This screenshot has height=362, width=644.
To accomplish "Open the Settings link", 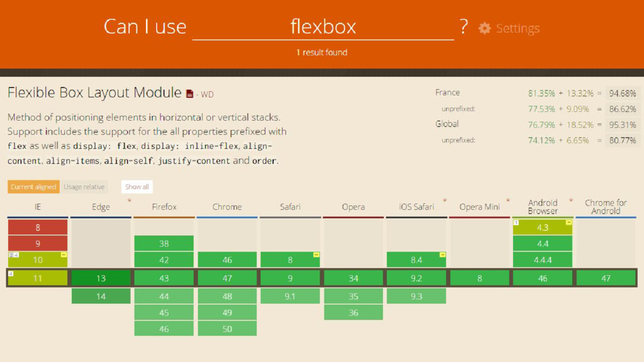I will [x=518, y=28].
